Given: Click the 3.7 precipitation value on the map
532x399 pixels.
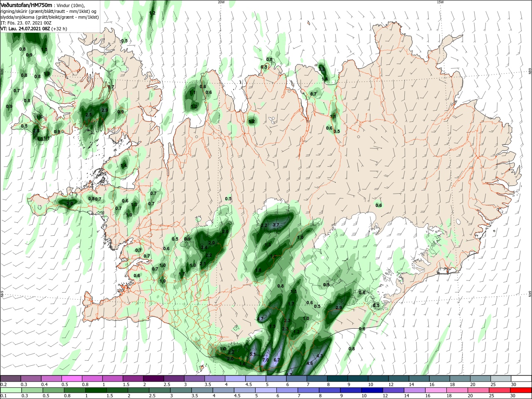Looking at the screenshot, I should point(276,225).
